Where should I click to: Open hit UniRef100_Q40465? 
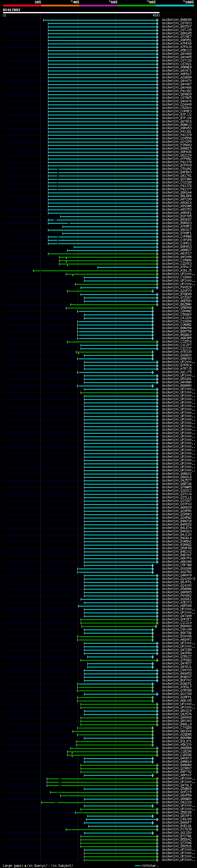click(177, 57)
